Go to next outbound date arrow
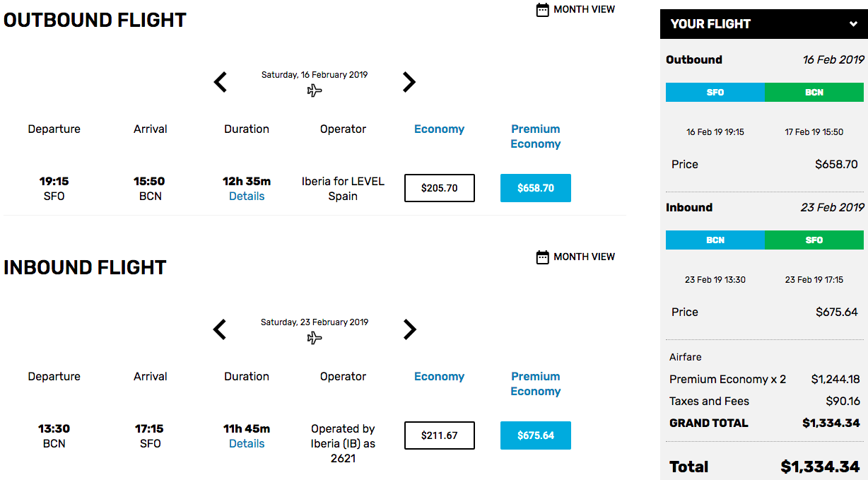The width and height of the screenshot is (868, 480). click(409, 82)
